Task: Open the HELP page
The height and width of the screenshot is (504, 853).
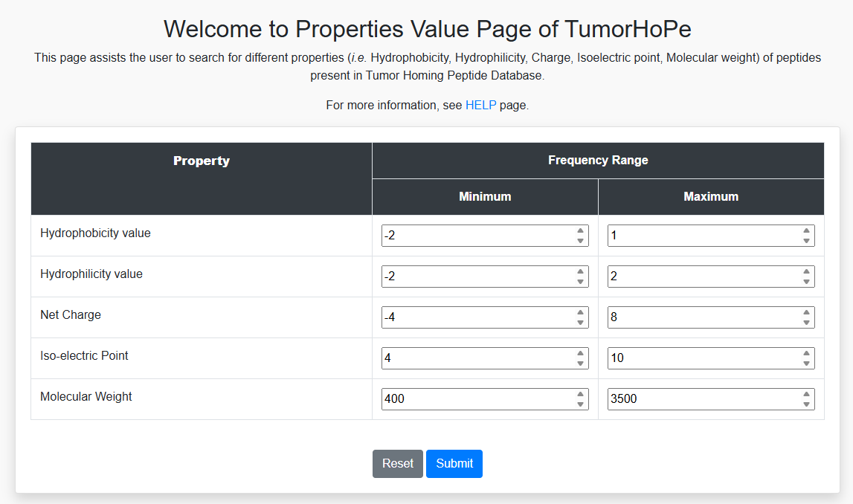Action: 480,105
